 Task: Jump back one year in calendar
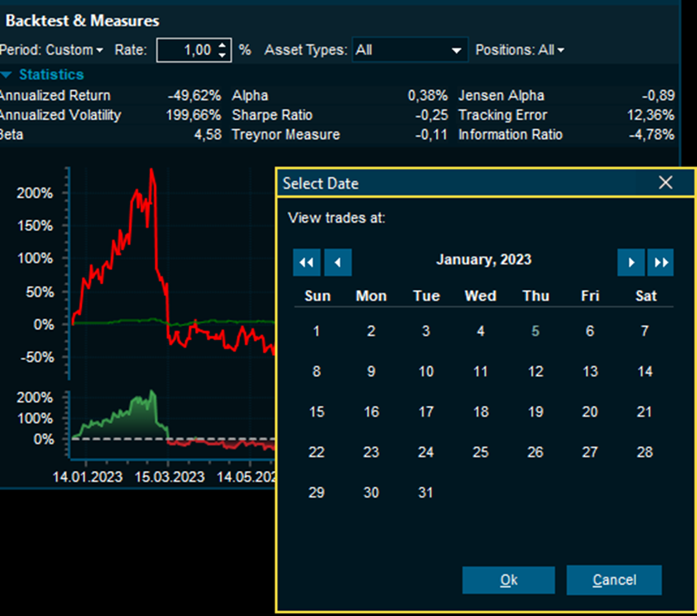tap(307, 263)
